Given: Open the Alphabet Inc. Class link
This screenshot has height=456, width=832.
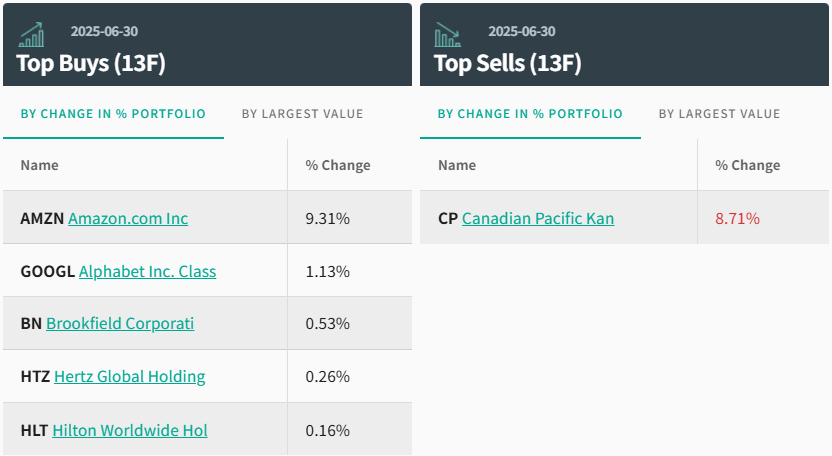Looking at the screenshot, I should tap(147, 271).
